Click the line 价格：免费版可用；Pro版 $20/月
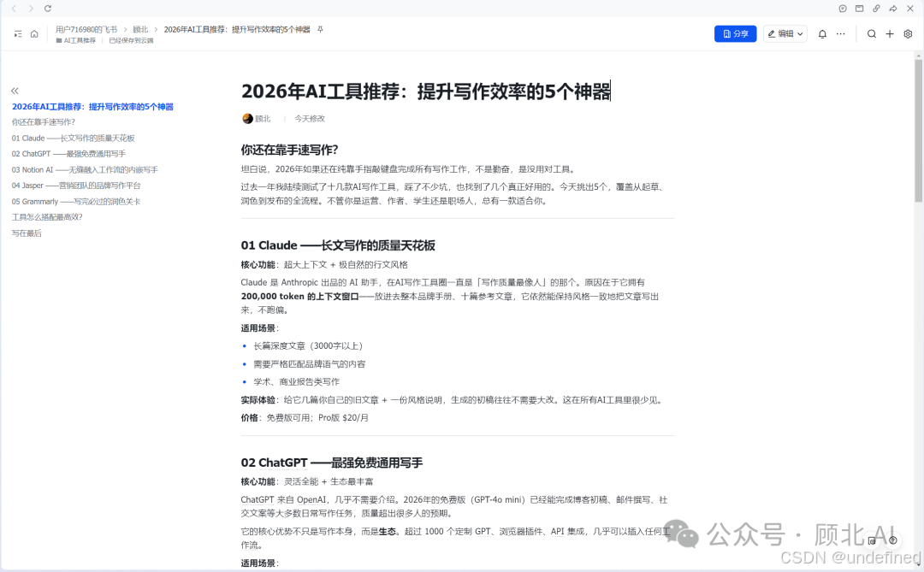 click(305, 417)
